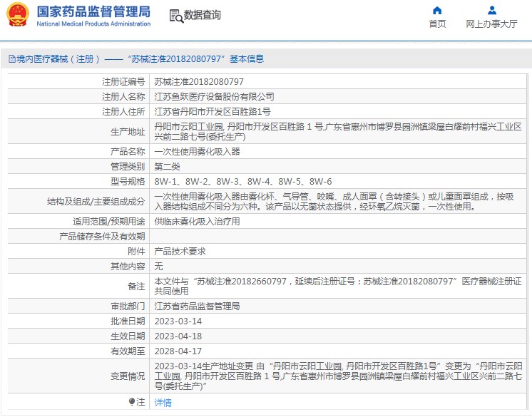This screenshot has width=532, height=417.
Task: Open the 详情 link
Action: 163,403
